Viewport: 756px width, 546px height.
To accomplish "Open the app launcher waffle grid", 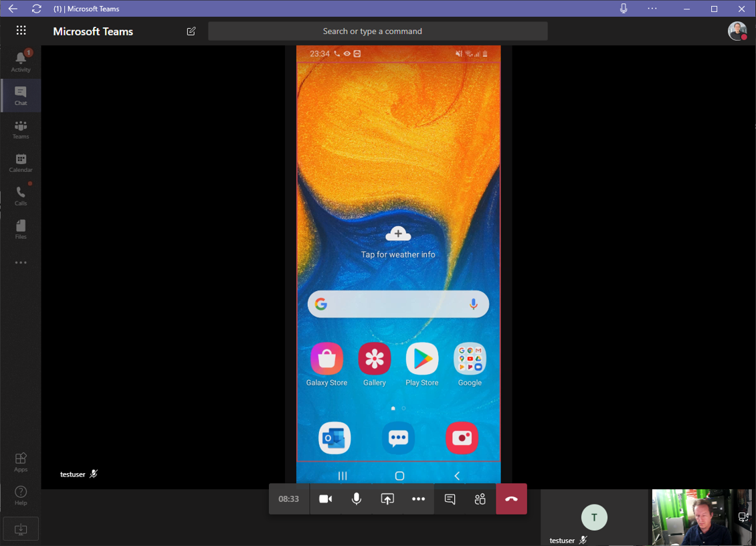I will click(x=21, y=31).
